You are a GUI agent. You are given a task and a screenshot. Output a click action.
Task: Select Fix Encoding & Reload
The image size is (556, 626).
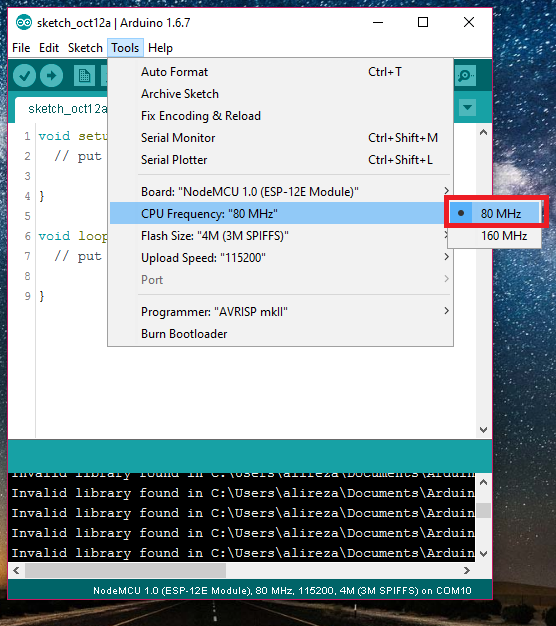point(281,116)
